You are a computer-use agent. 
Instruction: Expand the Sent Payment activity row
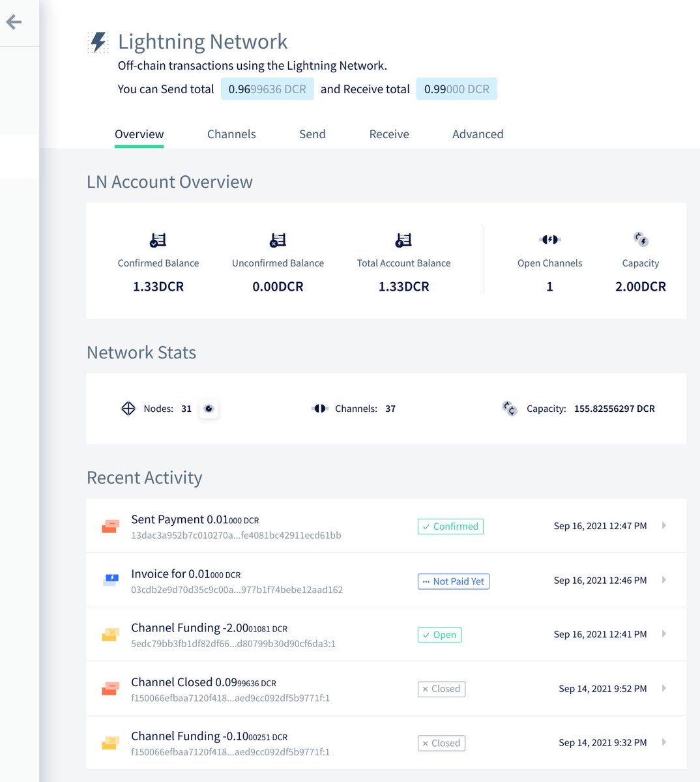point(664,525)
